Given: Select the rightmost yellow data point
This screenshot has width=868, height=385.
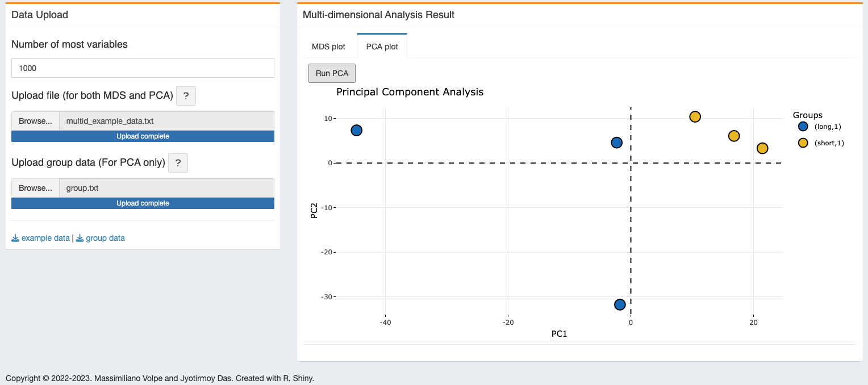Looking at the screenshot, I should [x=762, y=148].
